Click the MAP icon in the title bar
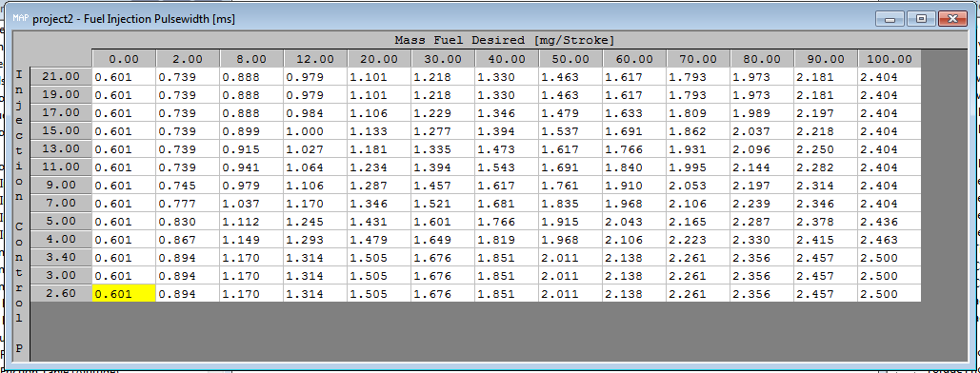Viewport: 980px width, 373px height. coord(20,17)
